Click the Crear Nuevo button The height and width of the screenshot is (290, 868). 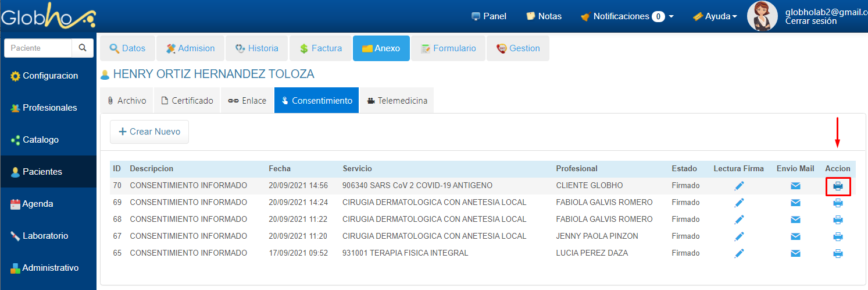click(x=149, y=132)
